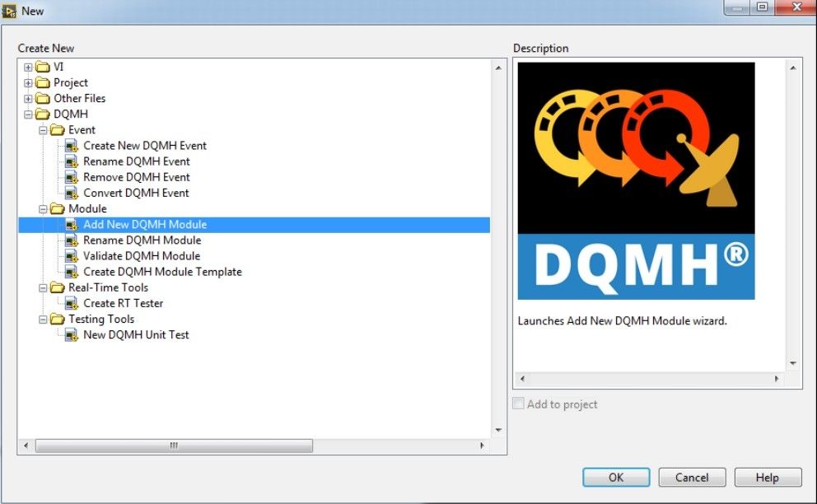
Task: Click the Cancel button
Action: point(692,478)
